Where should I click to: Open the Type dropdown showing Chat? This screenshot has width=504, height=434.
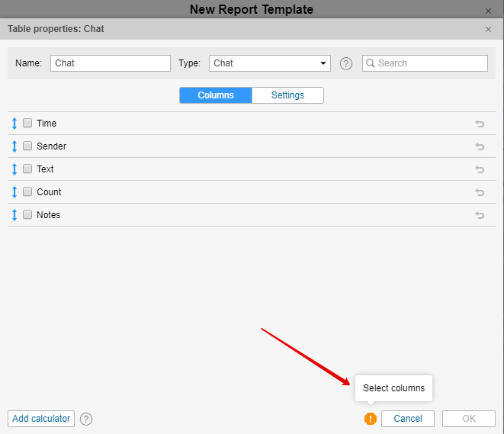coord(269,63)
